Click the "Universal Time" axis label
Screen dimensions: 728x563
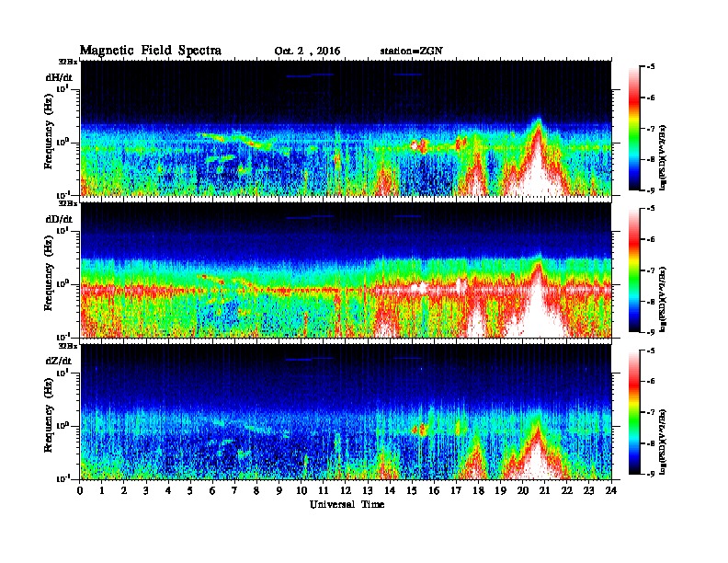[347, 504]
